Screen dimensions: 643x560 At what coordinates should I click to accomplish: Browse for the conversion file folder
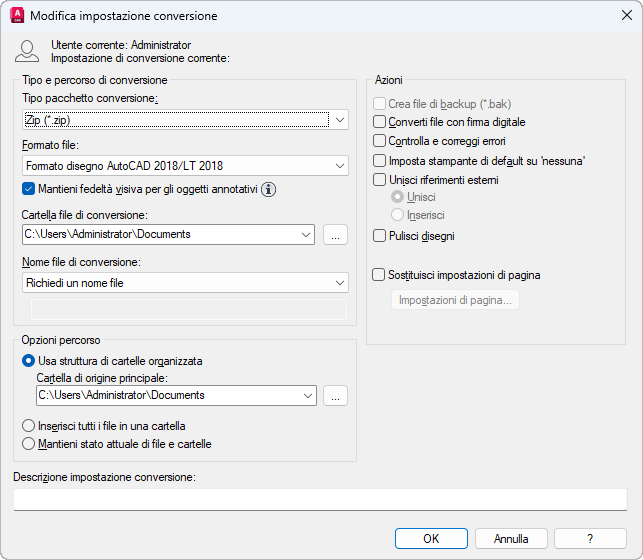tap(336, 234)
